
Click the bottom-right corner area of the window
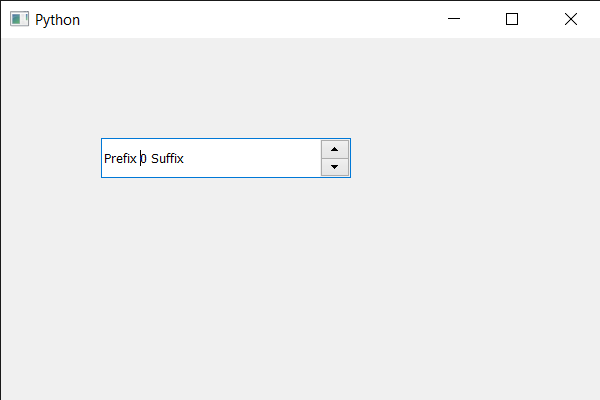pyautogui.click(x=590, y=390)
